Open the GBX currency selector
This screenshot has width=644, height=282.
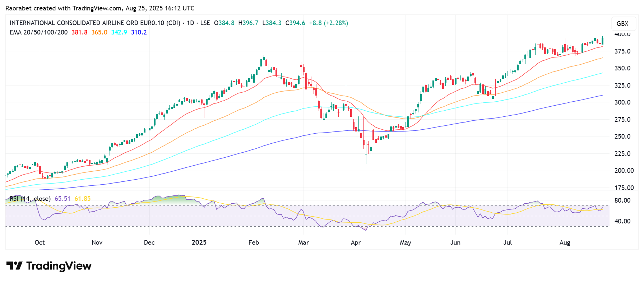click(x=622, y=24)
